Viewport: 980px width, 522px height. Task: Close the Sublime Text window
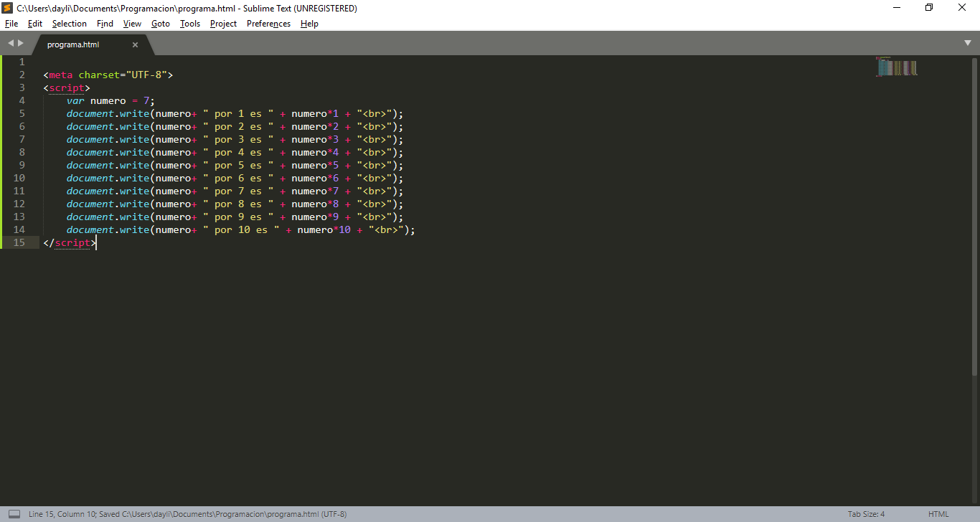962,8
